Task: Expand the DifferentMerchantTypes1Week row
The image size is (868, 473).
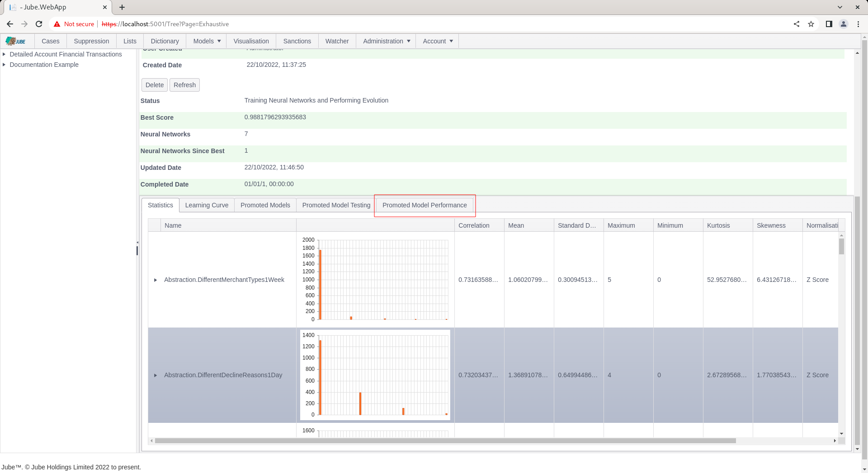Action: point(156,280)
